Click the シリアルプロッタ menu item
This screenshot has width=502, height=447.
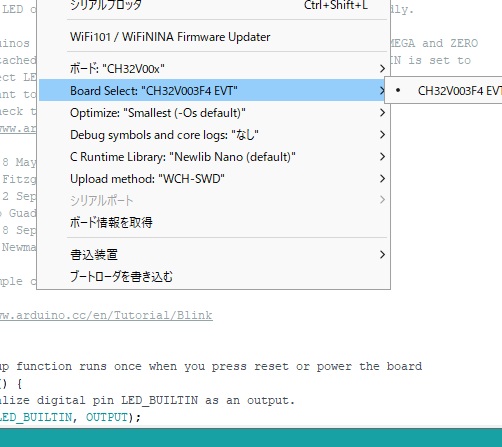click(x=213, y=5)
